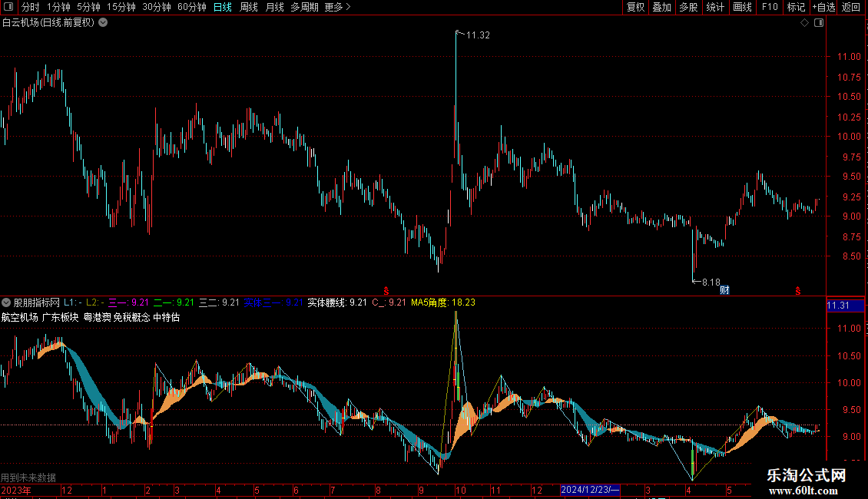Image resolution: width=868 pixels, height=499 pixels.
Task: Click the red S marker near August
Action: [386, 291]
